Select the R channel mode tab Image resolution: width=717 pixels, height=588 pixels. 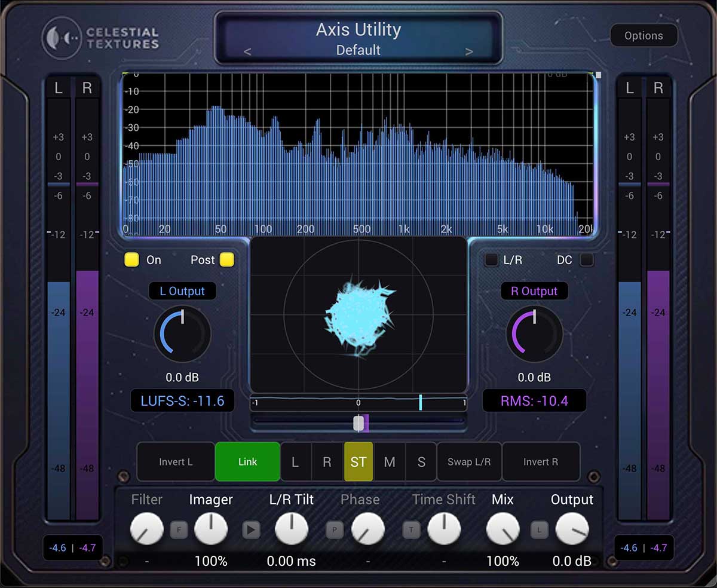[x=327, y=461]
